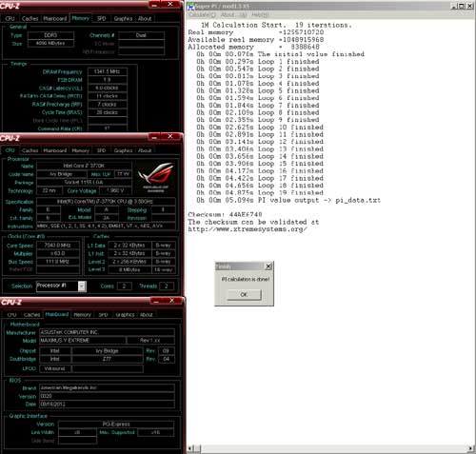The width and height of the screenshot is (476, 454).
Task: Click the Bus Speed value field
Action: (x=58, y=262)
